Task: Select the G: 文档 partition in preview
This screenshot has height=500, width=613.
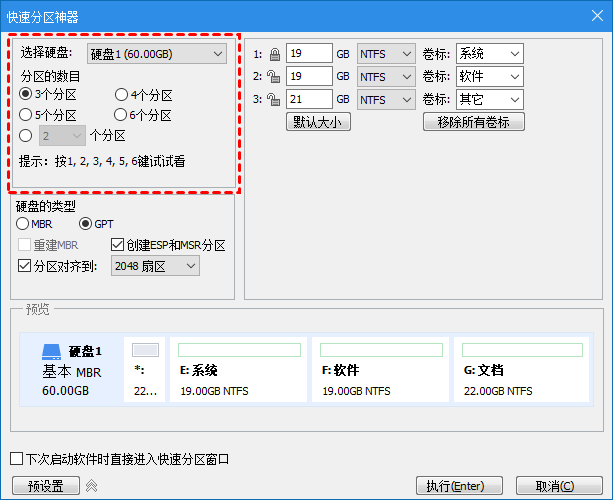Action: [x=522, y=369]
